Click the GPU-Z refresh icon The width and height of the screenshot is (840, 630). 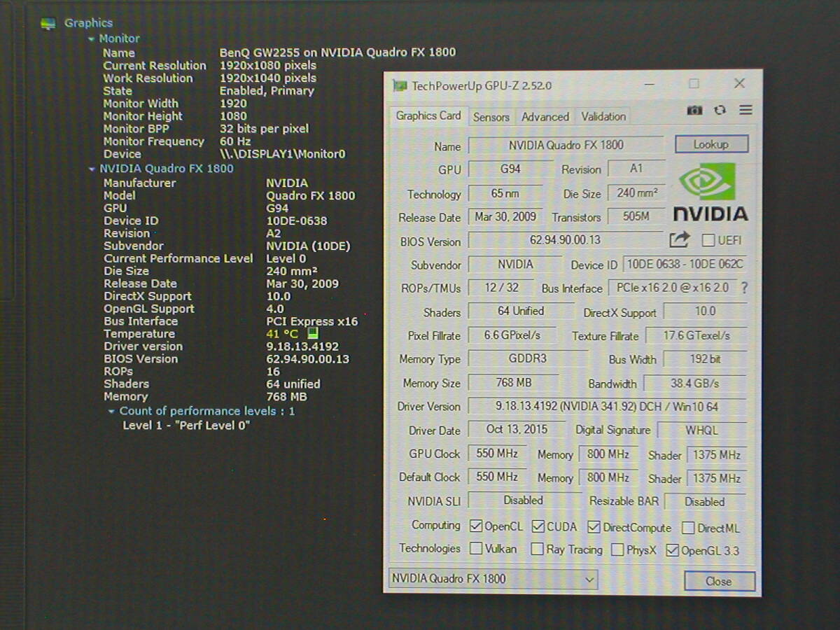pyautogui.click(x=720, y=111)
